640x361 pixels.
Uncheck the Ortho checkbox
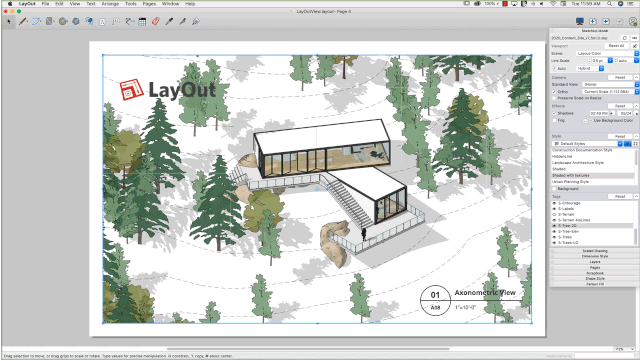(554, 92)
